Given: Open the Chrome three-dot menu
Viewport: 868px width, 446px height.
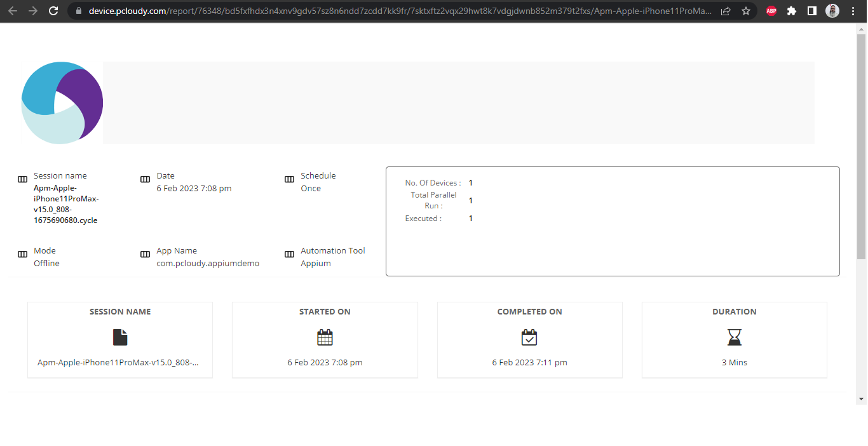Looking at the screenshot, I should coord(853,11).
